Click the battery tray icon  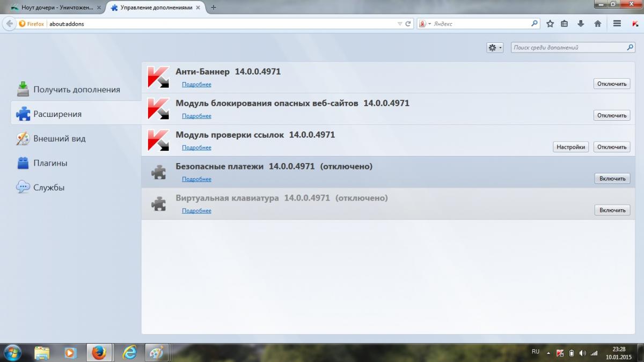tap(572, 353)
